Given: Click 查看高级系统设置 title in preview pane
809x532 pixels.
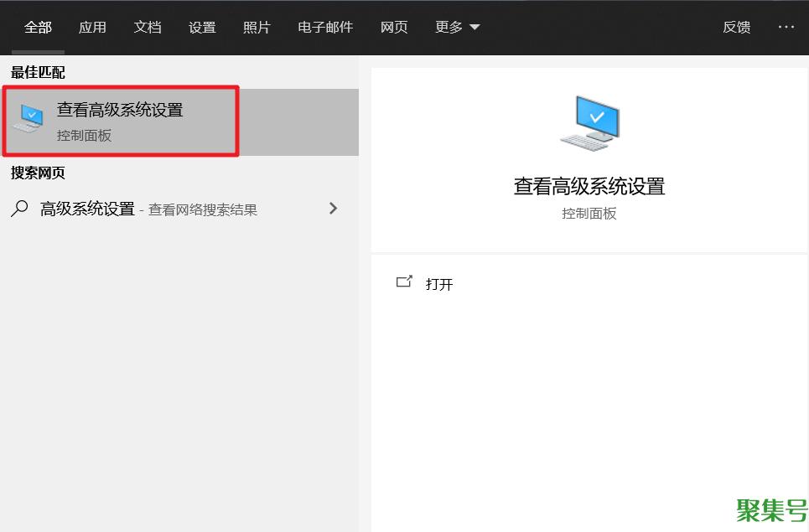Looking at the screenshot, I should coord(589,186).
